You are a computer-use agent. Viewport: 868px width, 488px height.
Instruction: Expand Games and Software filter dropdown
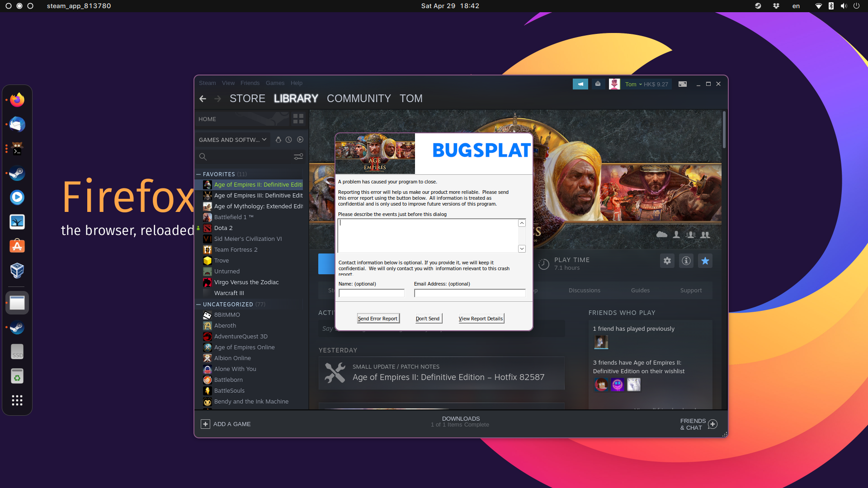coord(233,140)
